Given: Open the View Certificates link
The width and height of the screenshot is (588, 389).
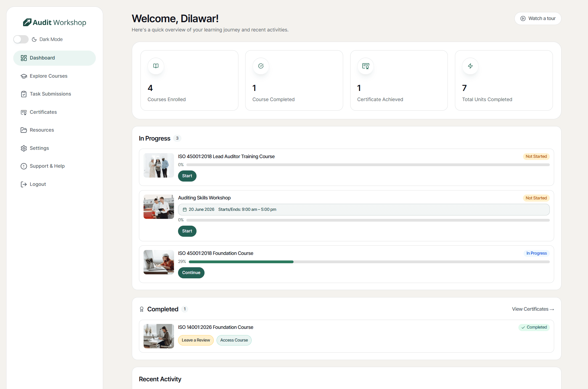Looking at the screenshot, I should pos(533,309).
